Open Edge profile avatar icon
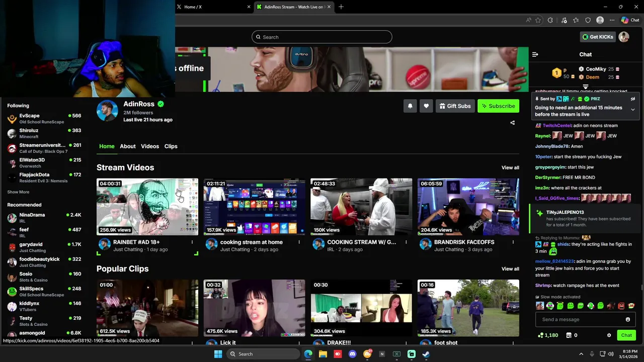Screen dimensions: 644x362 click(600, 20)
